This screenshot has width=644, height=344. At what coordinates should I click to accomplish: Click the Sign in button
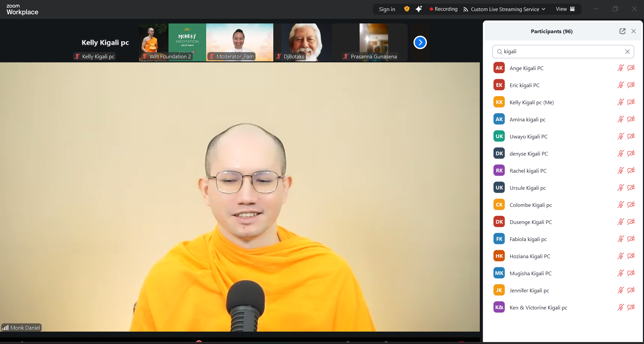[387, 9]
